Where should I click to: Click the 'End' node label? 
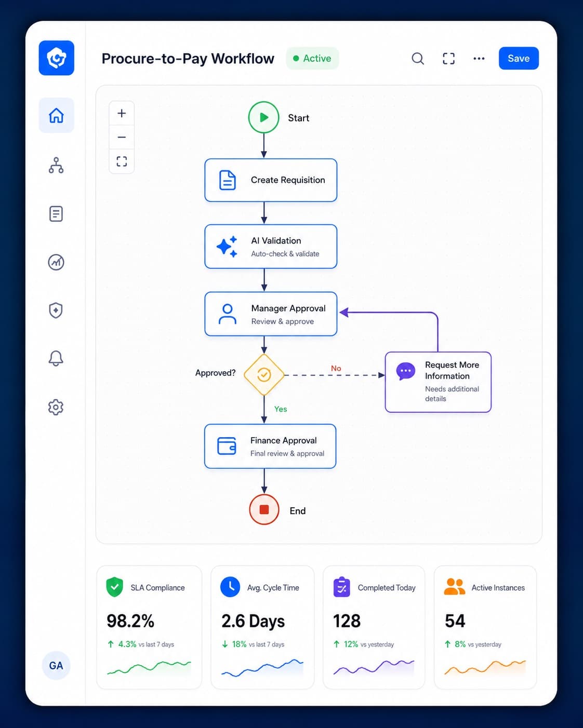[298, 511]
